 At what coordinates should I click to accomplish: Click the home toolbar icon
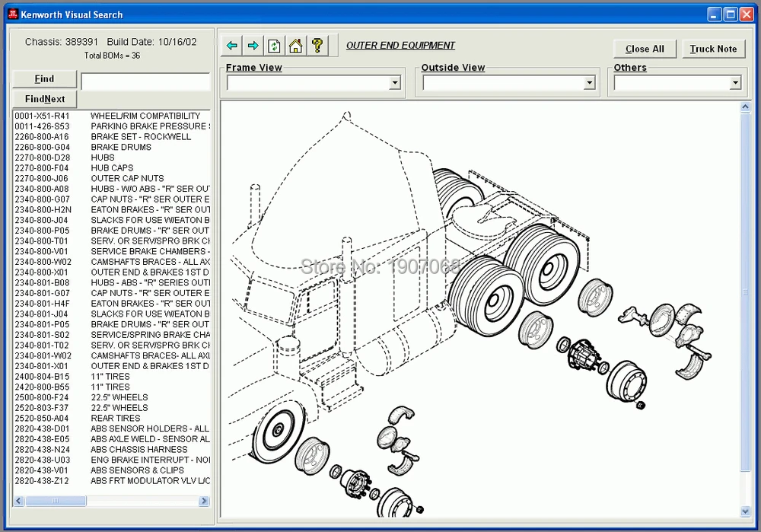pyautogui.click(x=295, y=46)
